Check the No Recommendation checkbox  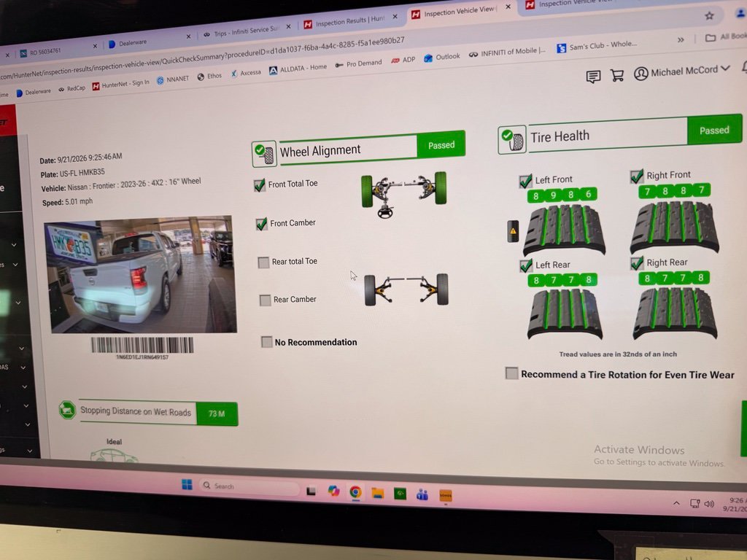pyautogui.click(x=267, y=342)
